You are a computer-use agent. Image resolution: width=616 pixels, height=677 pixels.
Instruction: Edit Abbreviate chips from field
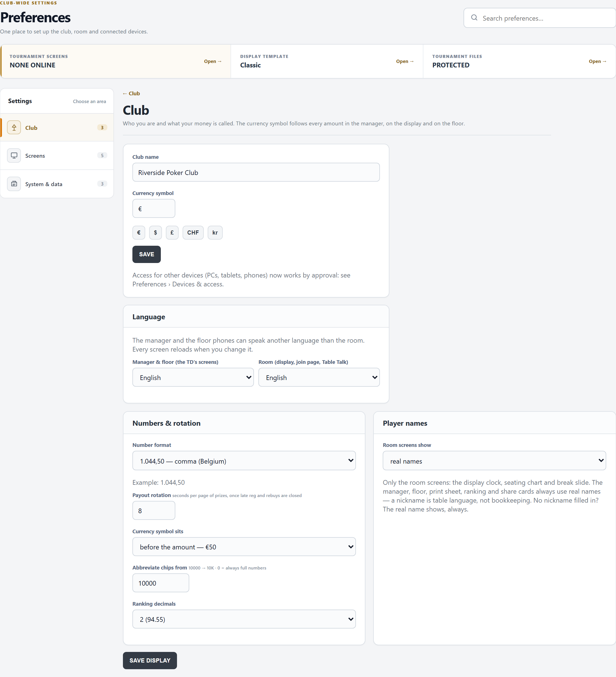161,583
